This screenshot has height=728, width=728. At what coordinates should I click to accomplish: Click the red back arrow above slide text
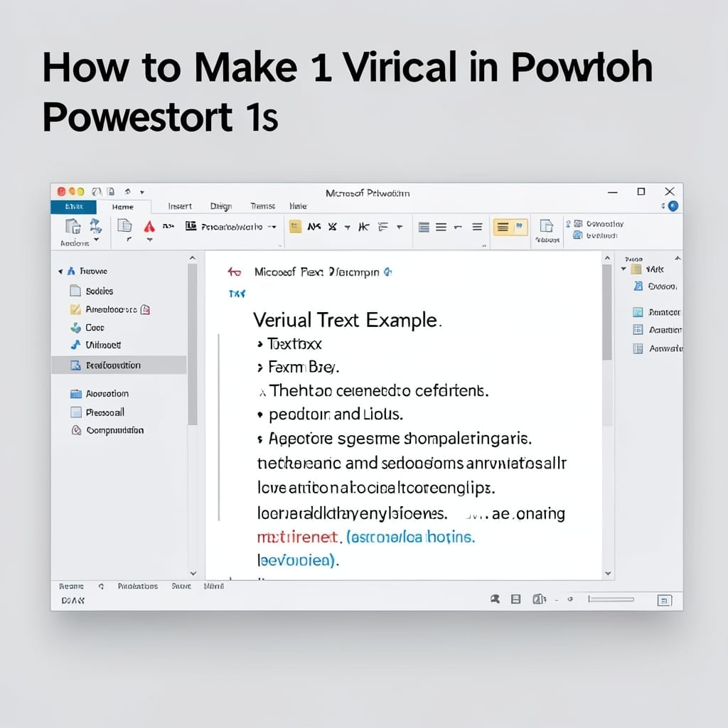click(x=235, y=272)
